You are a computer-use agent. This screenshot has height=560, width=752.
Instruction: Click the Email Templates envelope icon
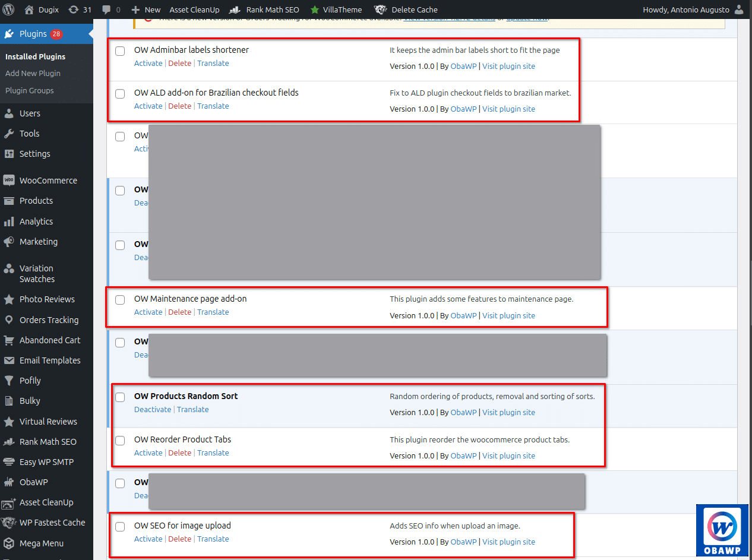coord(9,360)
